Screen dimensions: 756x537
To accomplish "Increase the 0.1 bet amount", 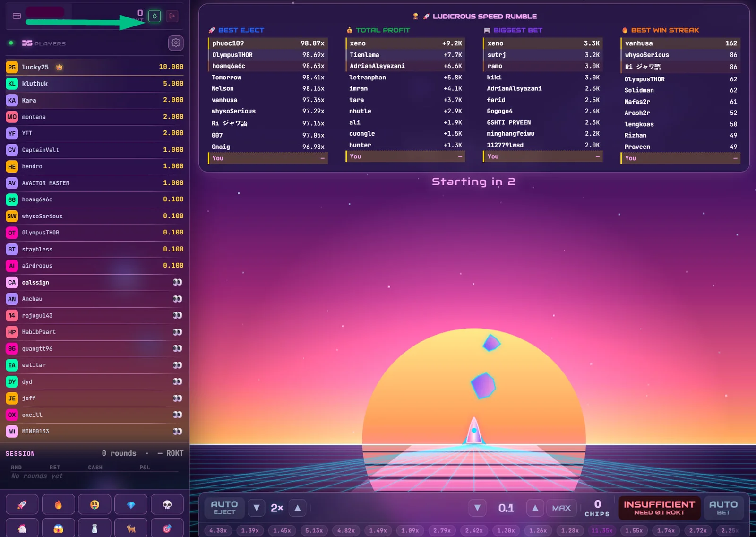I will (x=535, y=508).
